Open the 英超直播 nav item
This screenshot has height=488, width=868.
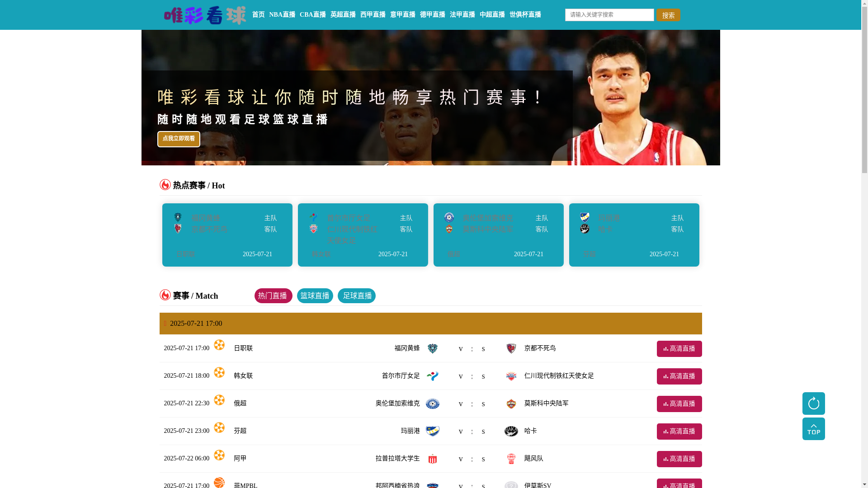[x=343, y=15]
